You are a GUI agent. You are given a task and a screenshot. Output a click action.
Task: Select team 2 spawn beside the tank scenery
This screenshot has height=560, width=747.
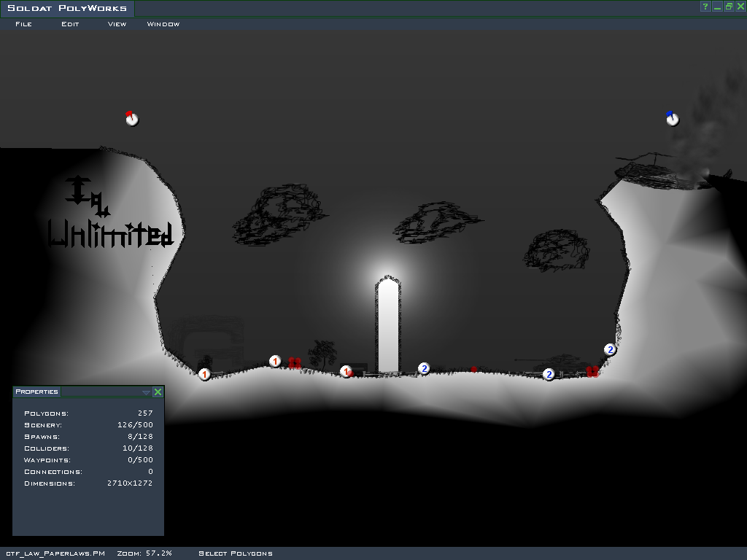coord(549,374)
